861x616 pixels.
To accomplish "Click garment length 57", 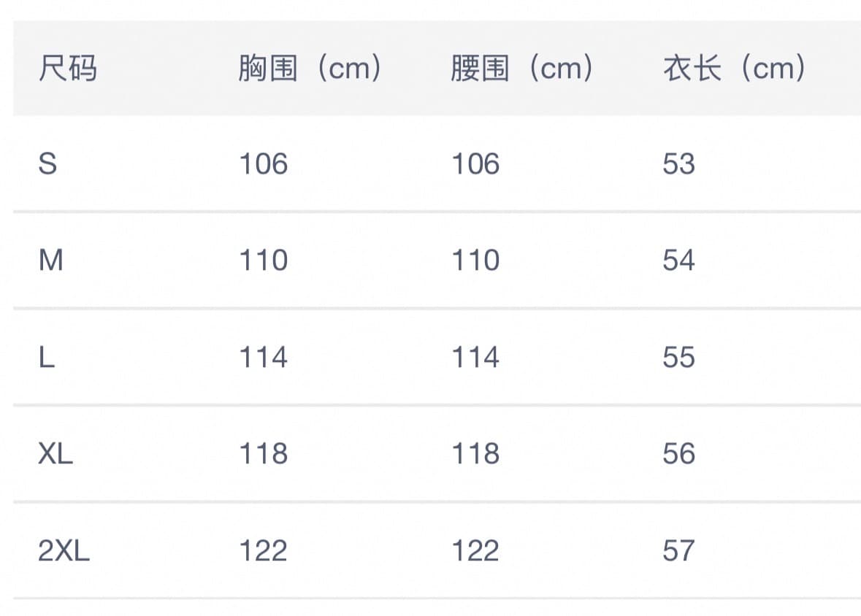I will (678, 550).
